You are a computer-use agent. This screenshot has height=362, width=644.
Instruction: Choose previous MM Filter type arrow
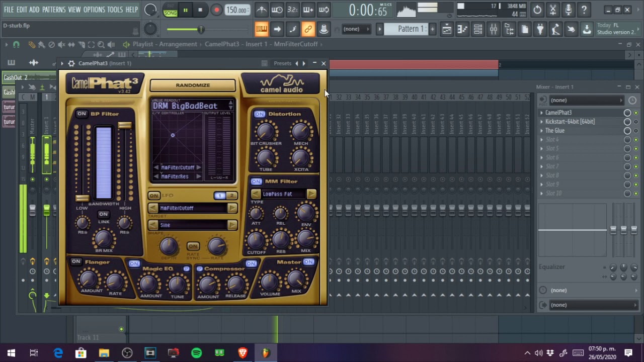coord(256,194)
